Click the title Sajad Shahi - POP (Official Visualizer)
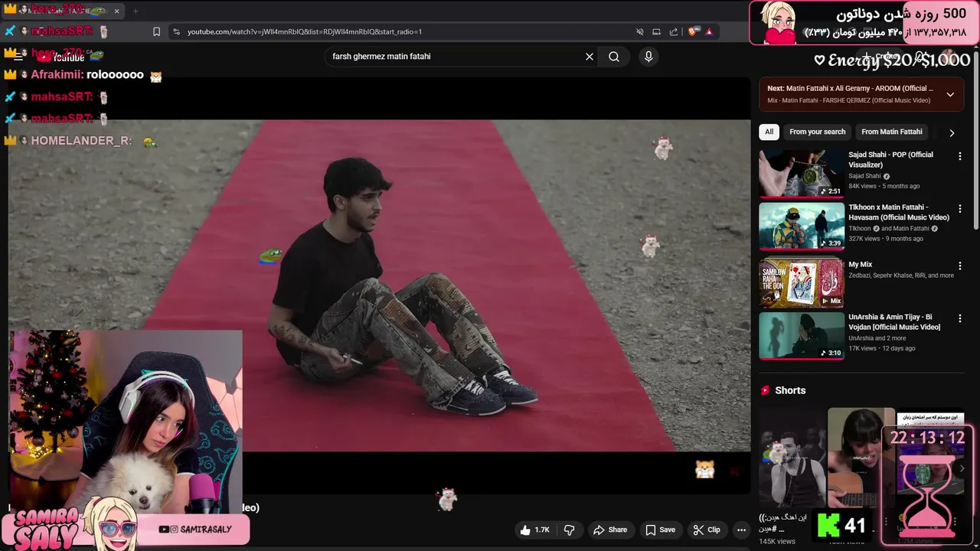The width and height of the screenshot is (980, 551). (890, 159)
